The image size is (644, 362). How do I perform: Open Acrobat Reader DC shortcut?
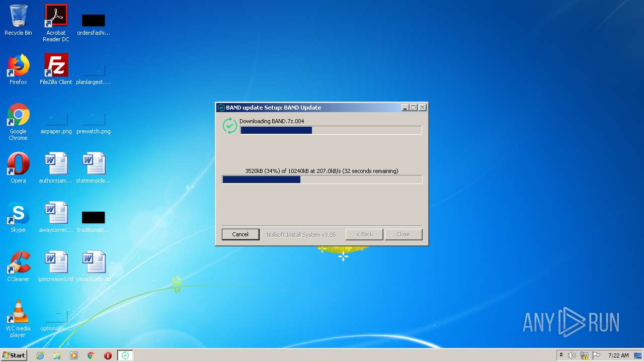pos(56,23)
